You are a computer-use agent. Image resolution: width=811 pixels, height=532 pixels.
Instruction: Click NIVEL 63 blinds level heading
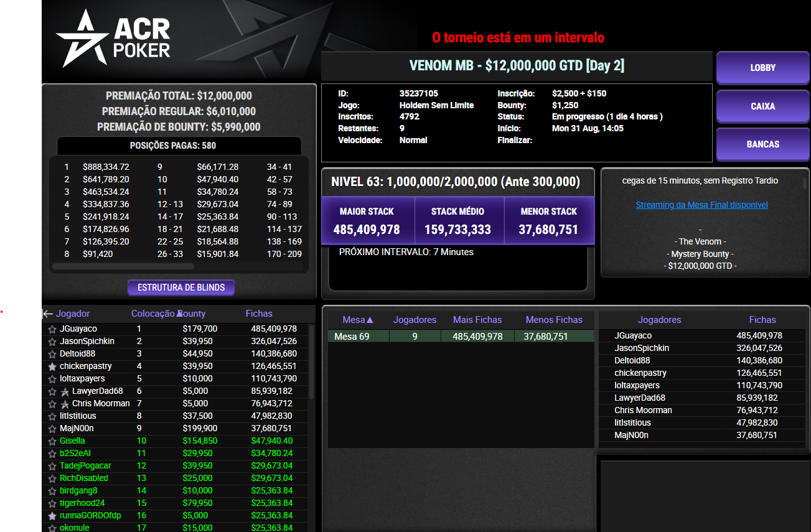pos(456,182)
